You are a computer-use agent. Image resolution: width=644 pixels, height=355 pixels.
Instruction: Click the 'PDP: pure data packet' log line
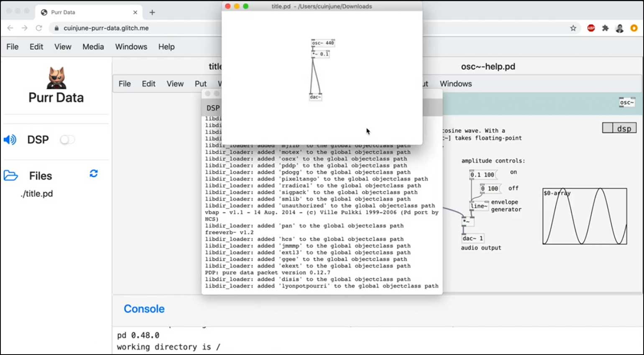tap(268, 272)
